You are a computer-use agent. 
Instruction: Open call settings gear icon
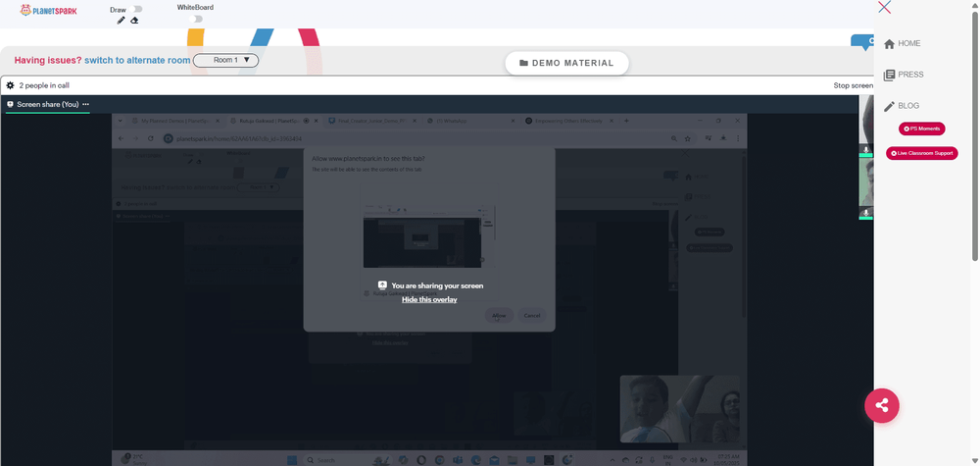(x=10, y=85)
